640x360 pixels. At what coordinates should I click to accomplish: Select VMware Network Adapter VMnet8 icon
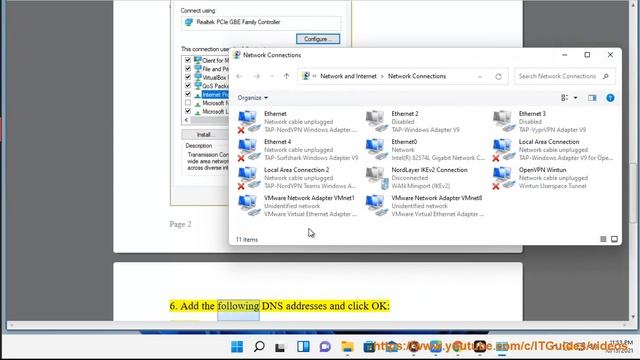point(376,206)
